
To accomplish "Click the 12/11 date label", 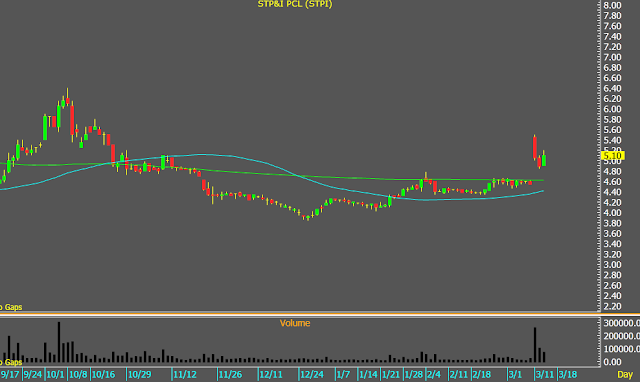I will pyautogui.click(x=271, y=375).
